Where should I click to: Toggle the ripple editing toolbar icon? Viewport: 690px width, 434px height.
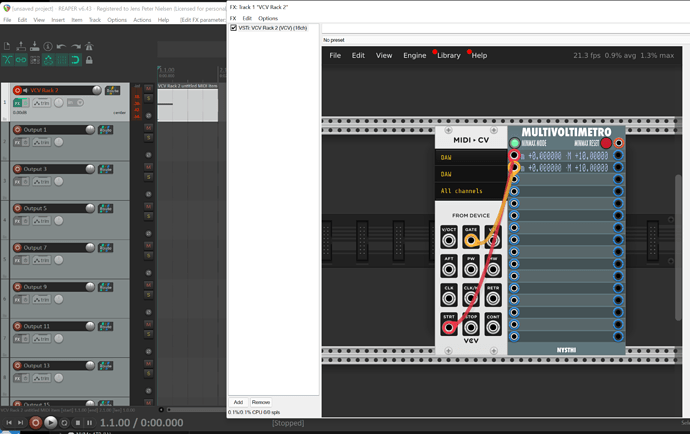click(35, 60)
